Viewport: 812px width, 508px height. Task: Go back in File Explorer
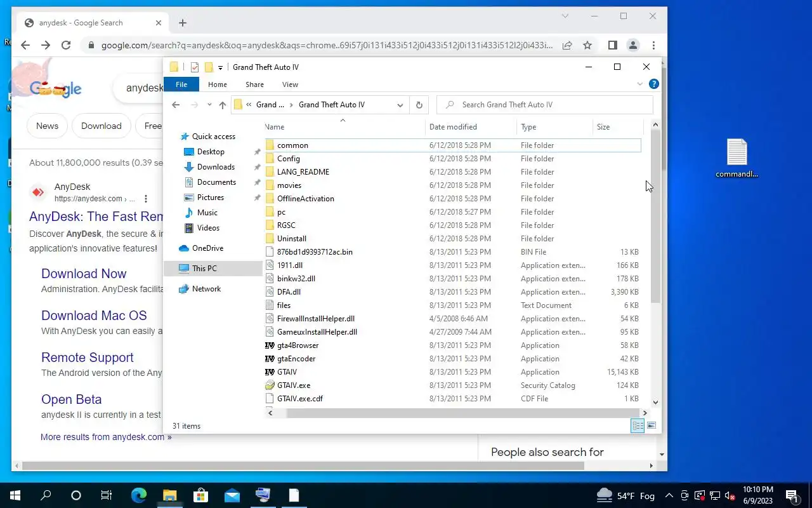[x=176, y=105]
